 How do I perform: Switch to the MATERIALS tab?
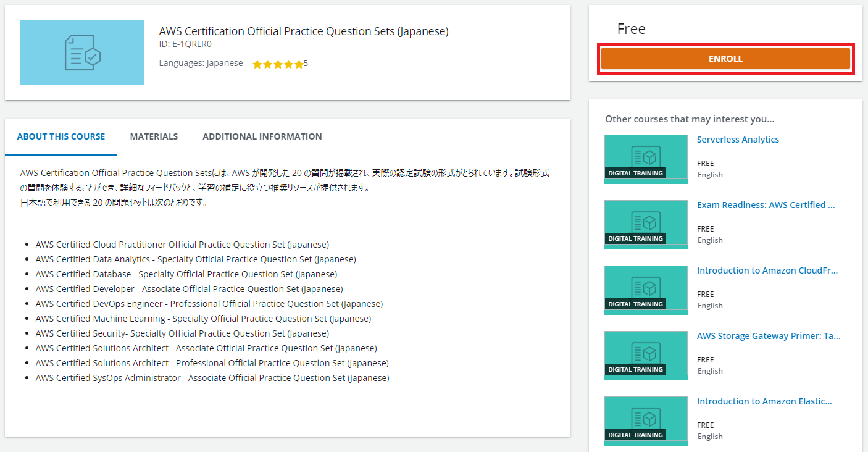[154, 136]
